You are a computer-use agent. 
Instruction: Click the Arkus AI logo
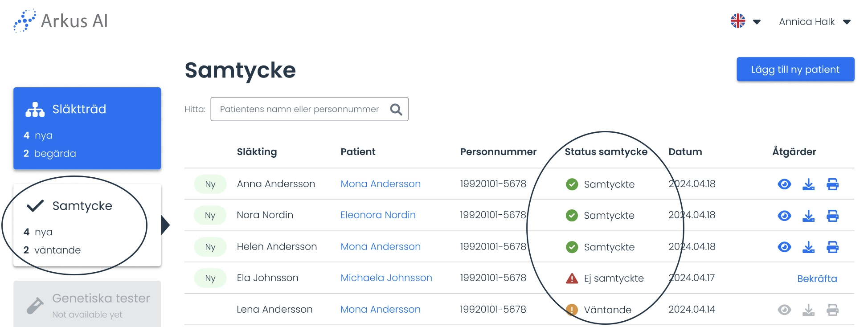coord(61,21)
